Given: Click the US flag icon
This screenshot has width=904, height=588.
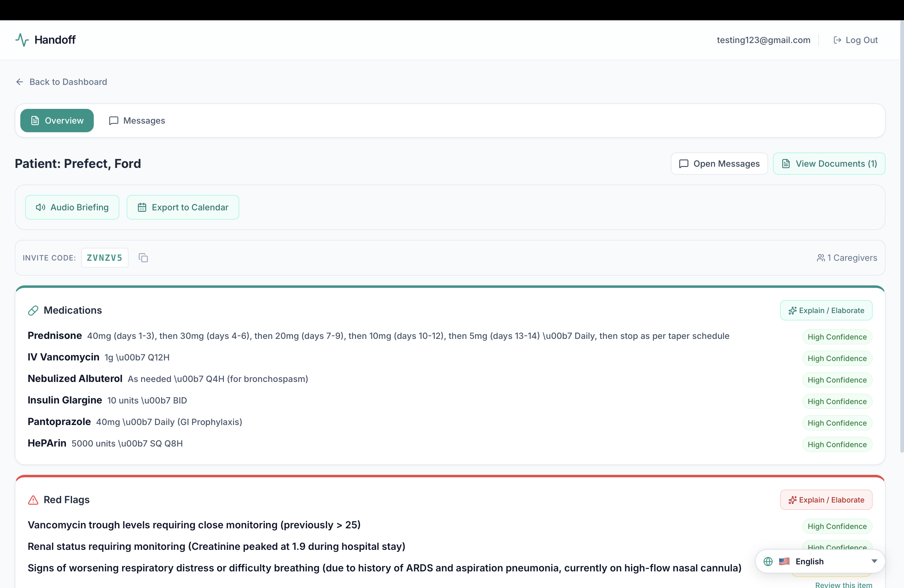Looking at the screenshot, I should click(784, 562).
